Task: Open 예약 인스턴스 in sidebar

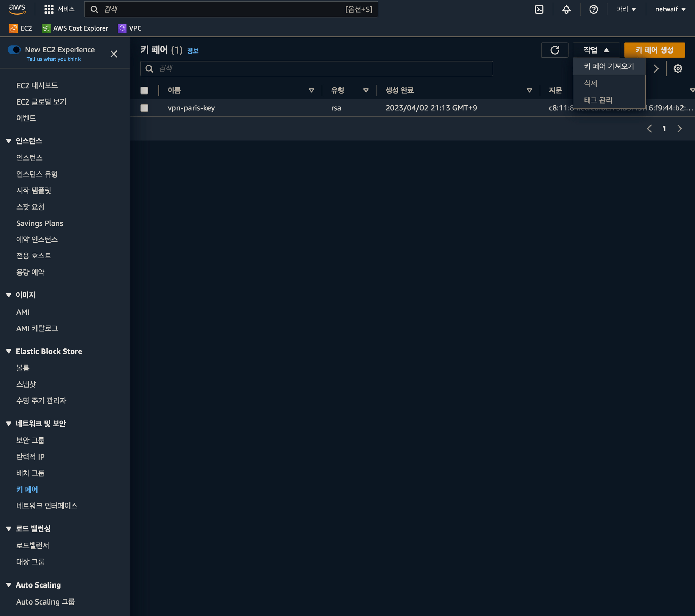Action: tap(37, 239)
